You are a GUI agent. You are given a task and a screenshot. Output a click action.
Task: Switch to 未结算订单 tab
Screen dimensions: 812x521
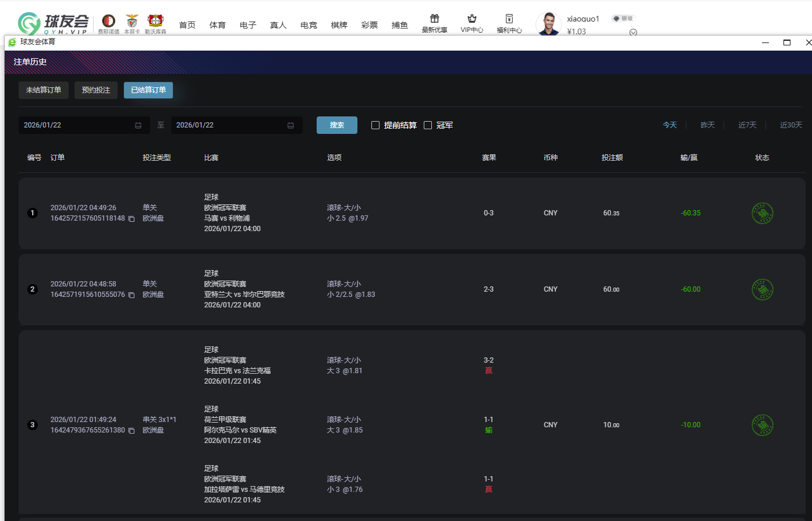click(44, 90)
